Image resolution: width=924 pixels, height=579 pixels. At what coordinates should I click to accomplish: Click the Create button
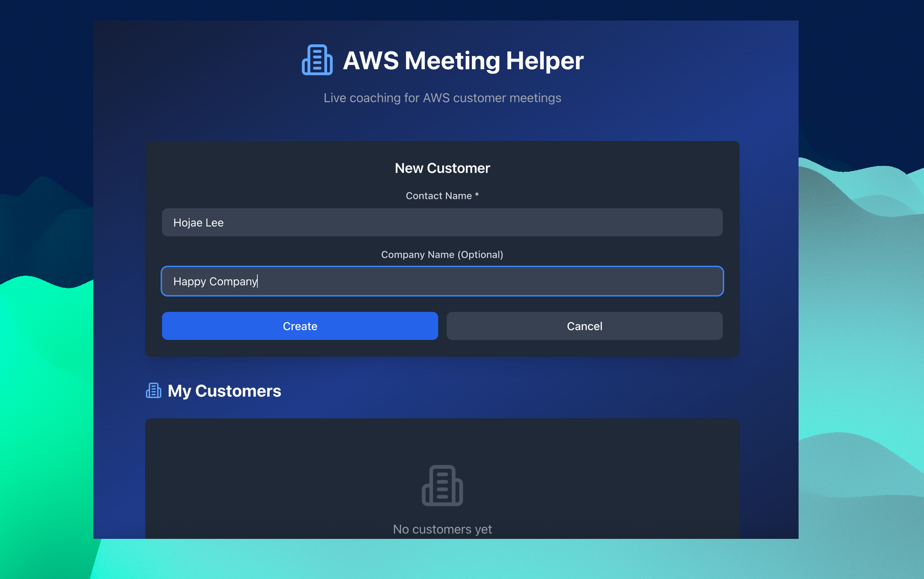pyautogui.click(x=300, y=326)
